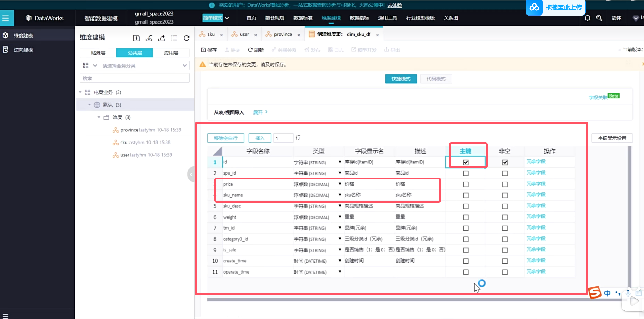The image size is (644, 319).
Task: Open 逆向建模 in left sidebar
Action: (x=23, y=50)
